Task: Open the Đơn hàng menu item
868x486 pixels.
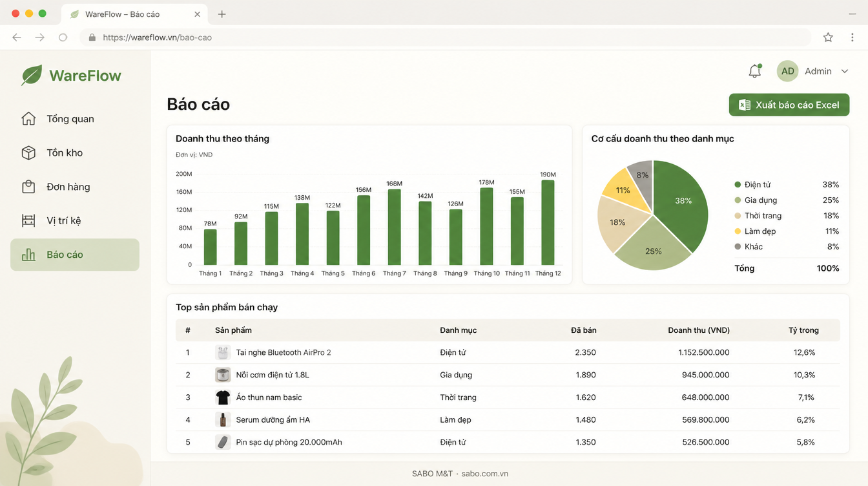Action: (x=75, y=187)
